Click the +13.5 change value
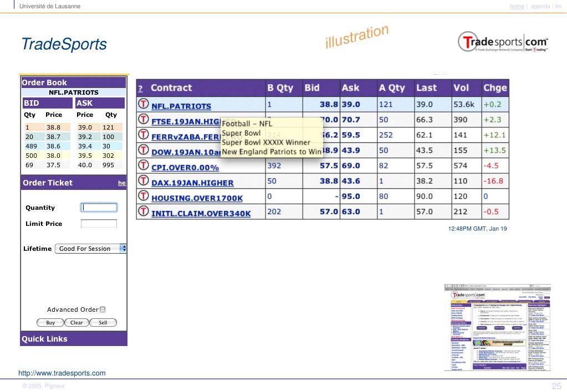Screen dimensions: 567x392 pyautogui.click(x=495, y=150)
